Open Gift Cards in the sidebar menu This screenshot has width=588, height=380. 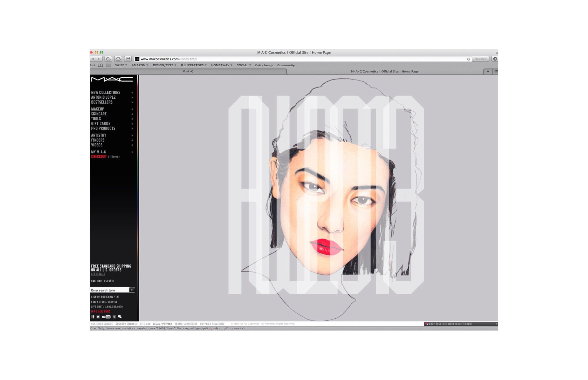[101, 124]
